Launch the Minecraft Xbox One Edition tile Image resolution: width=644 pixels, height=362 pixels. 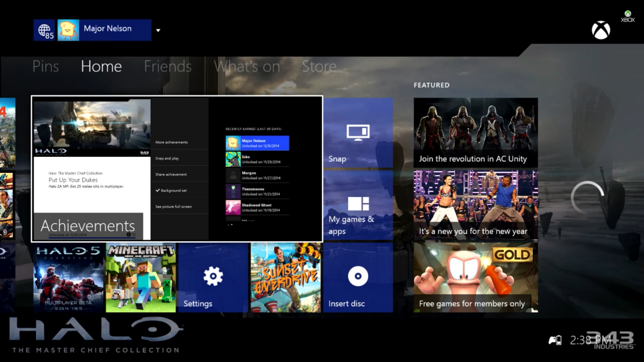click(x=141, y=278)
